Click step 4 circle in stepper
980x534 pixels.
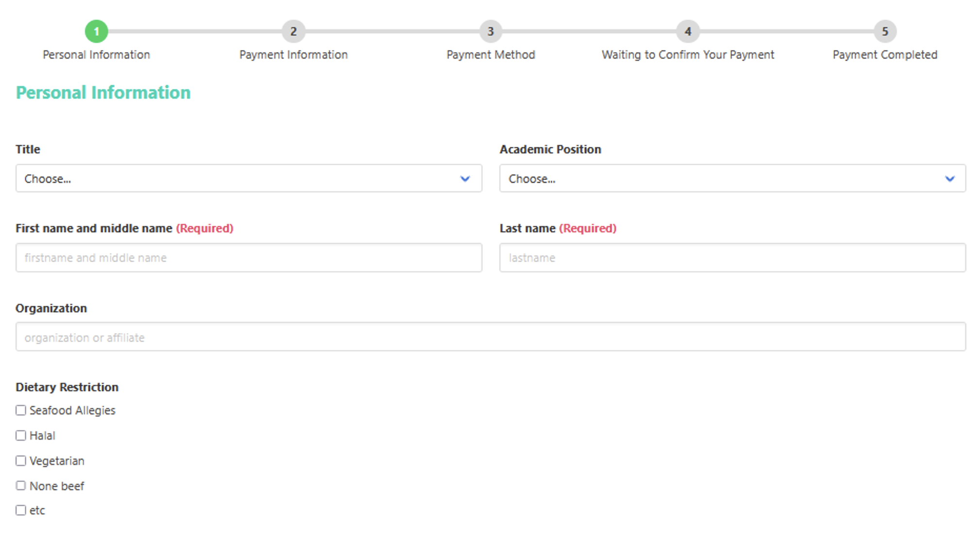(x=688, y=32)
